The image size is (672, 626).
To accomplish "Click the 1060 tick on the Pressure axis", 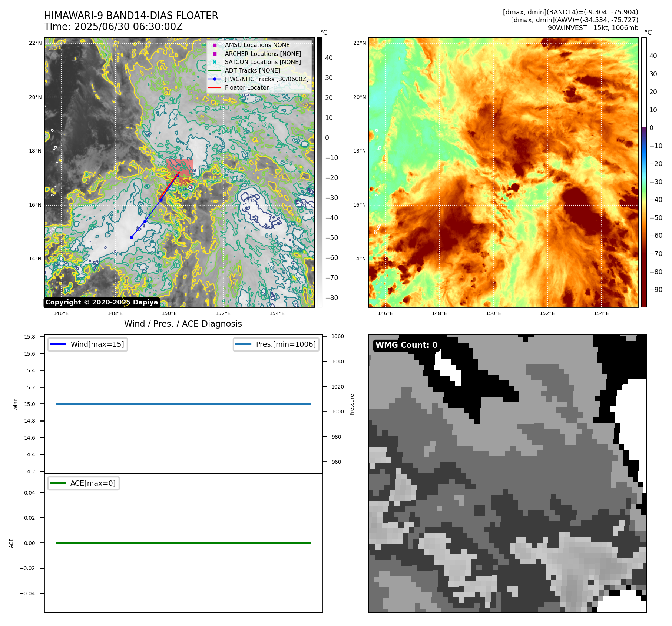I will [338, 336].
